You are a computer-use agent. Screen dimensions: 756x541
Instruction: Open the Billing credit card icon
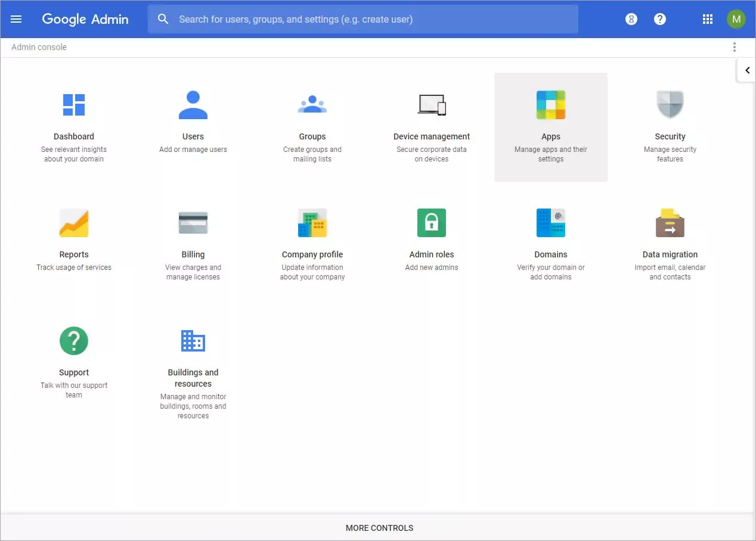coord(193,223)
